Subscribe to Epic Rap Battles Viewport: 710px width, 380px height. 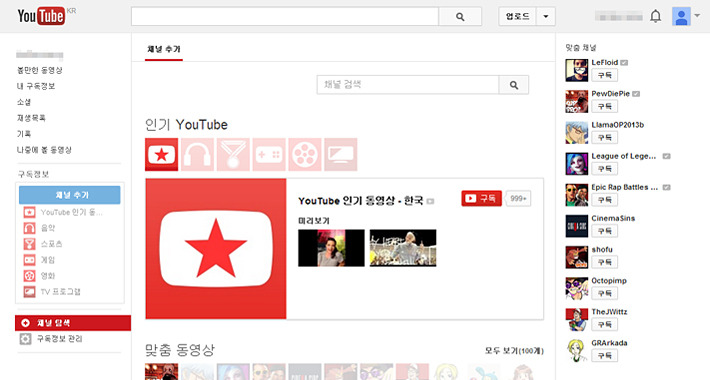(x=604, y=200)
